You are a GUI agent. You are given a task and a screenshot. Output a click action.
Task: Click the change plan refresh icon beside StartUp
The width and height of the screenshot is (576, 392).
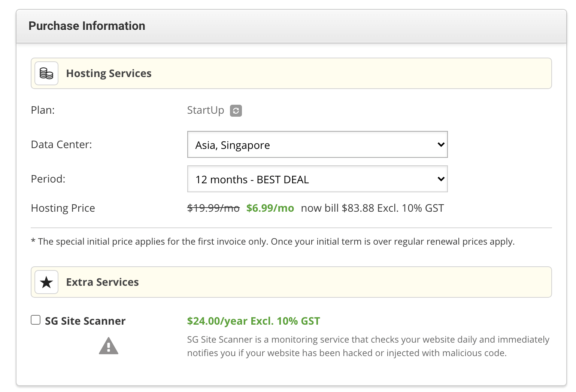tap(236, 111)
